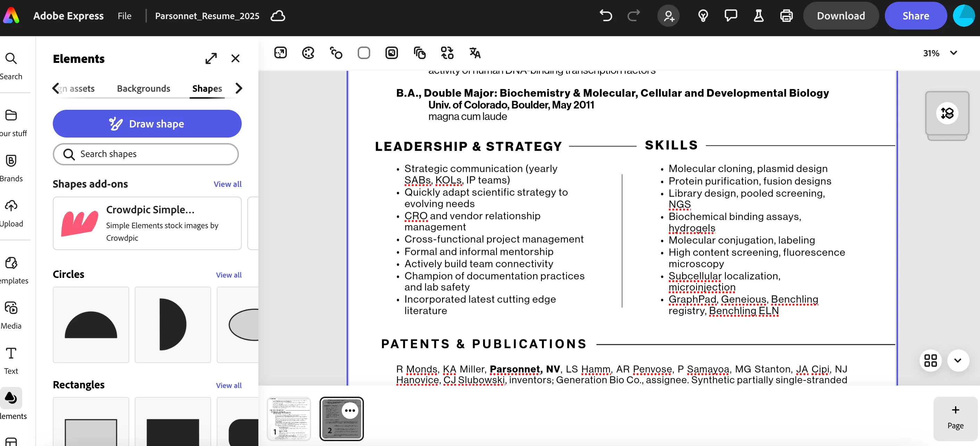Click the Undo arrow icon
980x446 pixels.
click(x=606, y=16)
